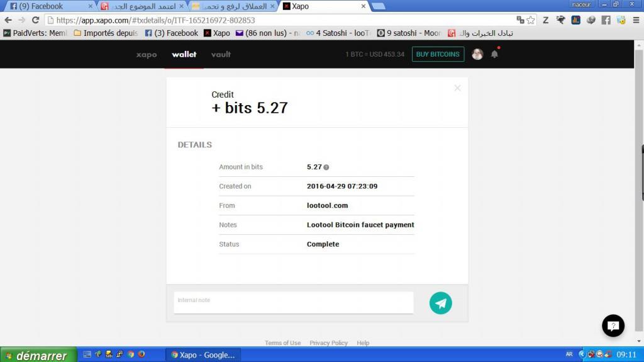Bookmark this page with the star
Image resolution: width=644 pixels, height=362 pixels.
click(531, 20)
